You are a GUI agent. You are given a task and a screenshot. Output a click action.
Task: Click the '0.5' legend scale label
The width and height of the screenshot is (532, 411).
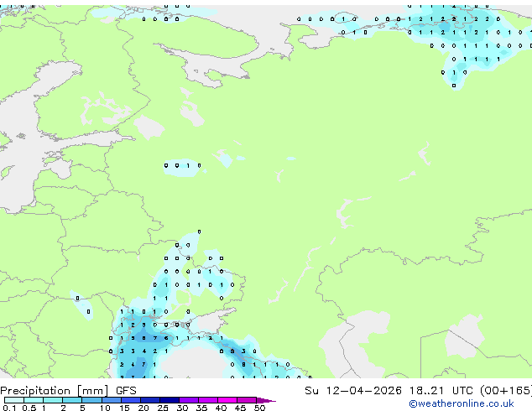[x=29, y=408]
